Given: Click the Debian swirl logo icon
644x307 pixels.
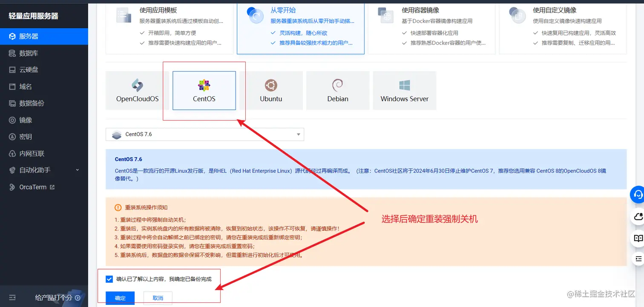Looking at the screenshot, I should [338, 85].
